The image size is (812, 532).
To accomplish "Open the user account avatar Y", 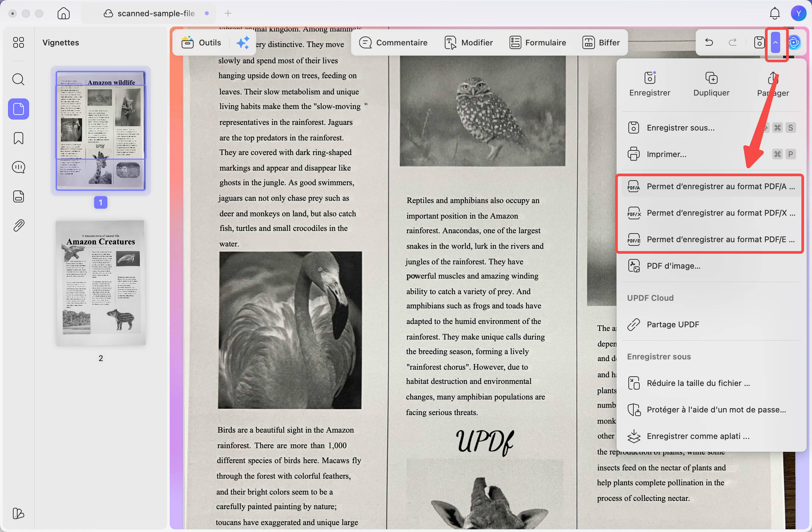I will (798, 13).
